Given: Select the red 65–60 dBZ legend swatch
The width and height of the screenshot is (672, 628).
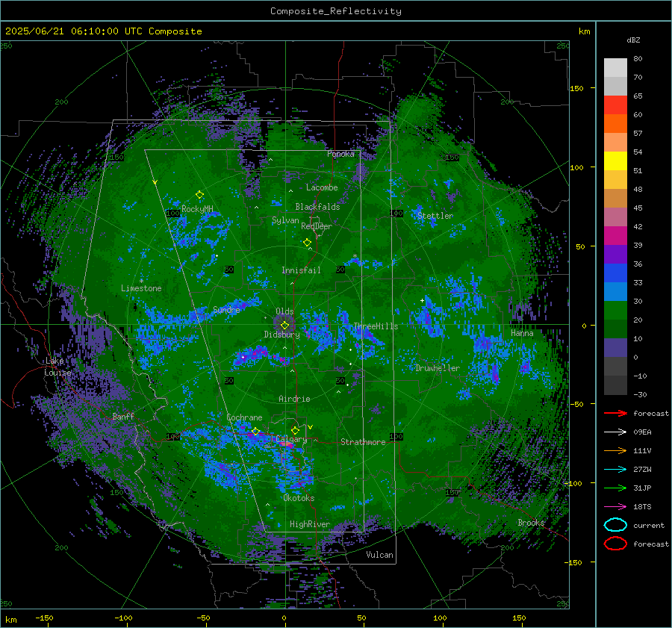Looking at the screenshot, I should [x=615, y=105].
